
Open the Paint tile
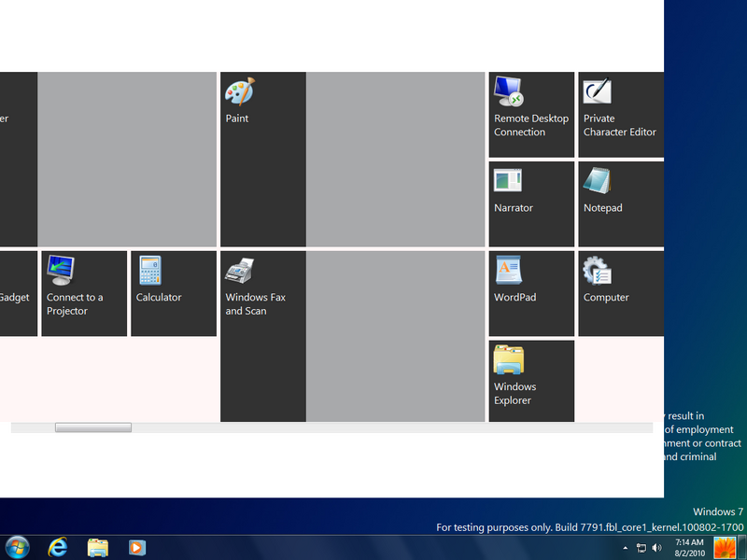[262, 159]
